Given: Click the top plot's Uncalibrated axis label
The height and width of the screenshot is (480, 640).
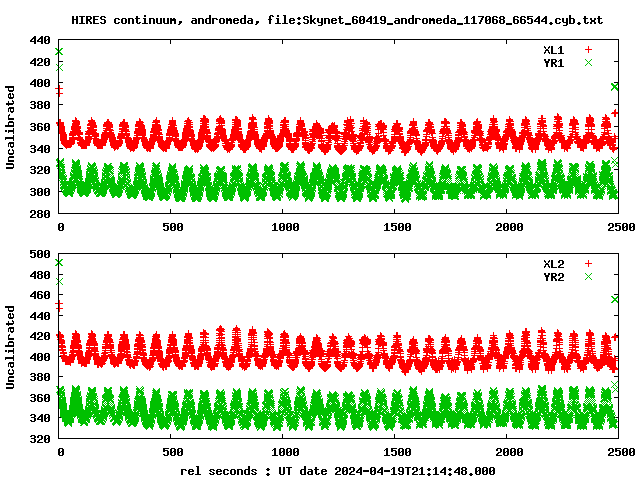Looking at the screenshot, I should click(11, 127).
